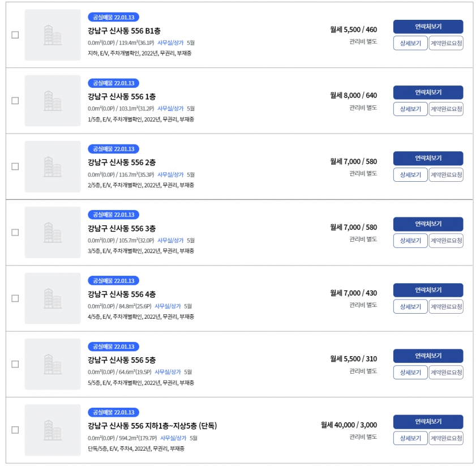Select the checkbox for 신사동 556 3층
The image size is (476, 466).
click(15, 232)
